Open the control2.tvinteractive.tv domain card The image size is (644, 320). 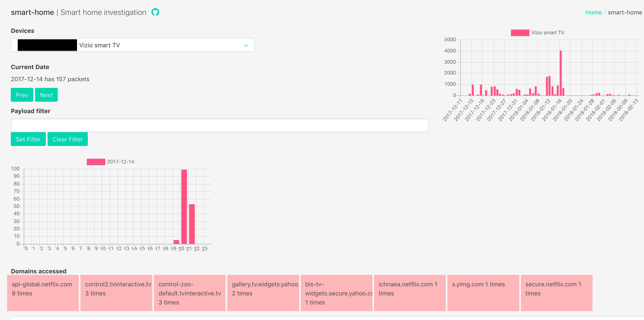(116, 293)
